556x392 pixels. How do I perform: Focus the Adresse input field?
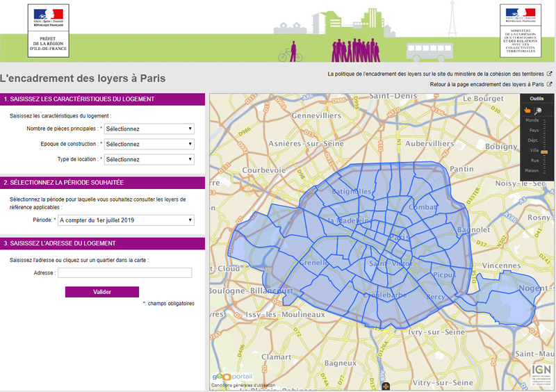(124, 273)
